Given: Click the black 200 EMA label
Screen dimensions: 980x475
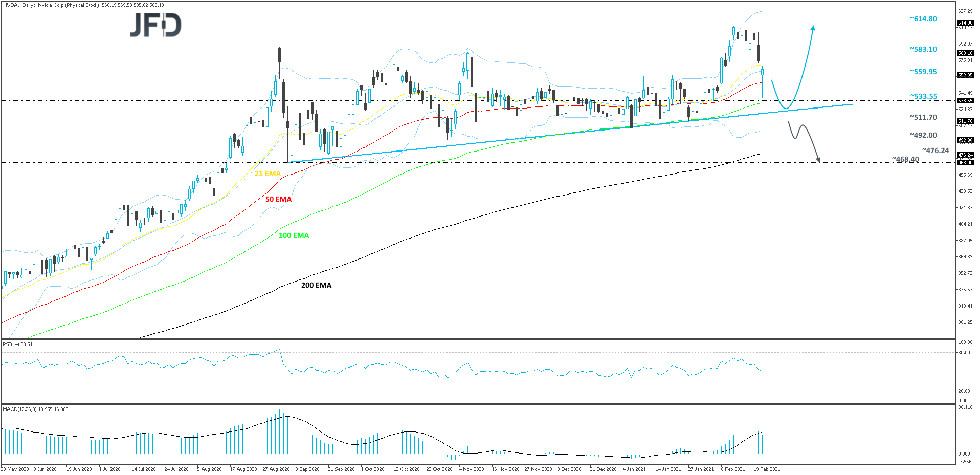Looking at the screenshot, I should click(x=316, y=285).
